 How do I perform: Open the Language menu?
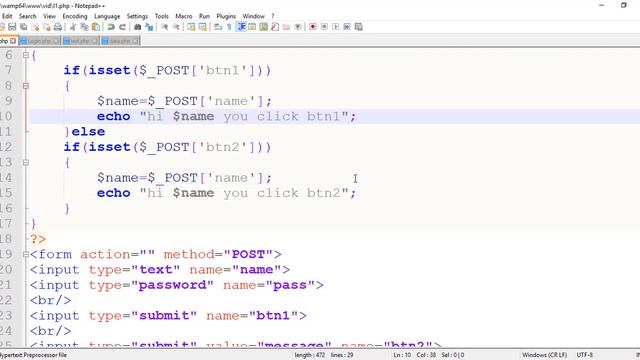point(107,16)
